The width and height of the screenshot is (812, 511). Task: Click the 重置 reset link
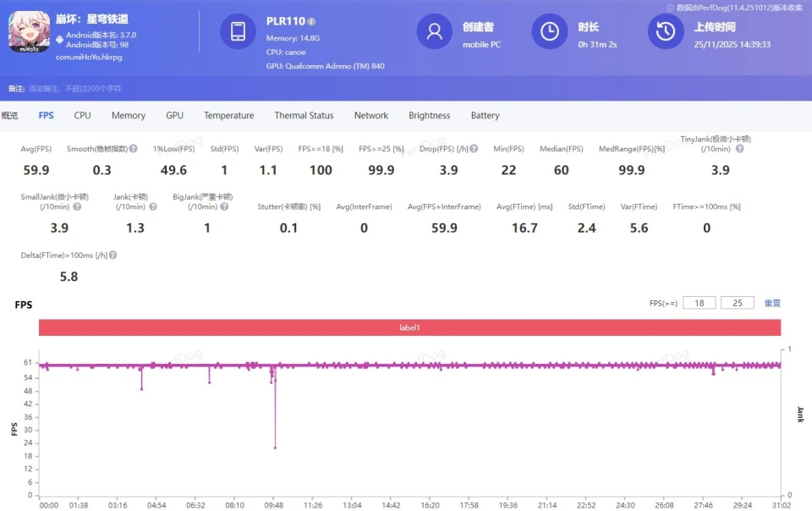tap(772, 303)
